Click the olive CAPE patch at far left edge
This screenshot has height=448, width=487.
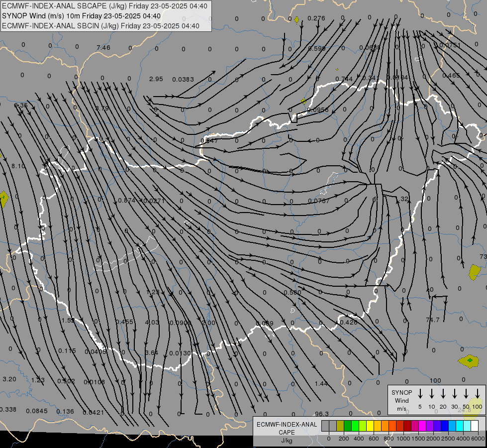pyautogui.click(x=3, y=199)
